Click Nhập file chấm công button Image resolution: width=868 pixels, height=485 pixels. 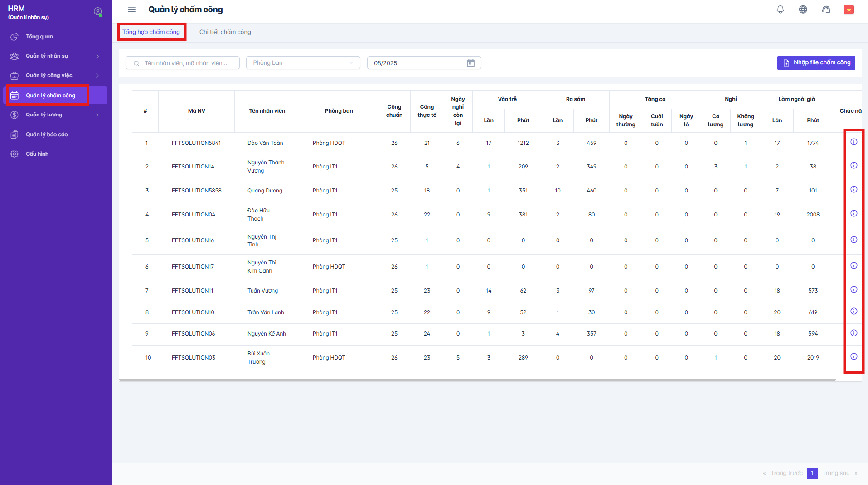pyautogui.click(x=816, y=63)
